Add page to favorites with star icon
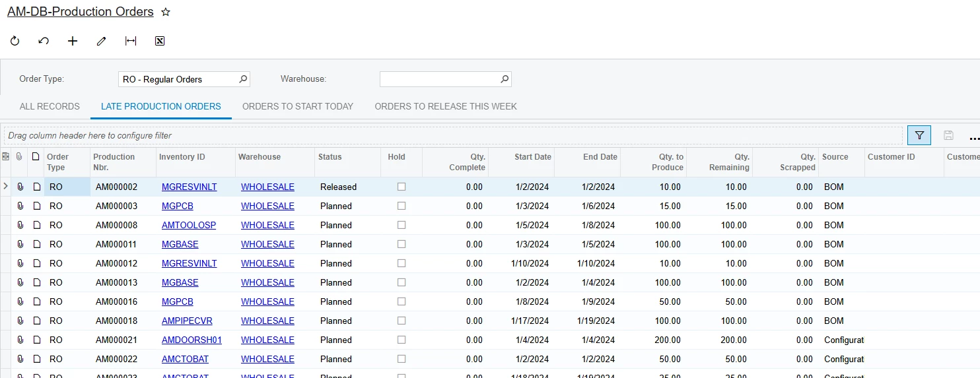 [166, 12]
